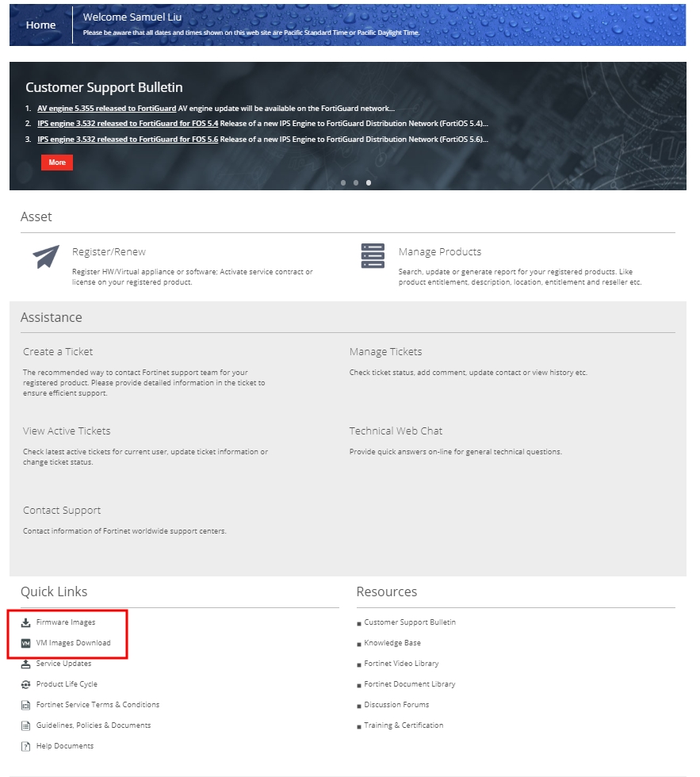700x777 pixels.
Task: Click the VM Images Download icon
Action: point(25,643)
